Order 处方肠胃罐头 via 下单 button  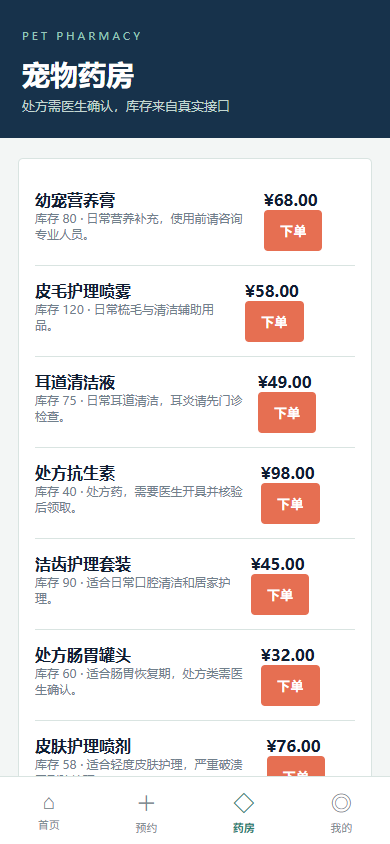click(290, 685)
